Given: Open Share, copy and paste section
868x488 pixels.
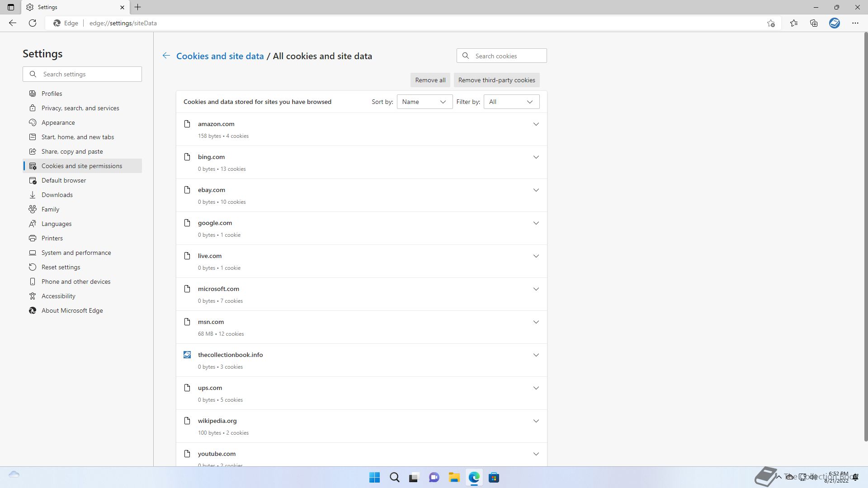Looking at the screenshot, I should 82,151.
